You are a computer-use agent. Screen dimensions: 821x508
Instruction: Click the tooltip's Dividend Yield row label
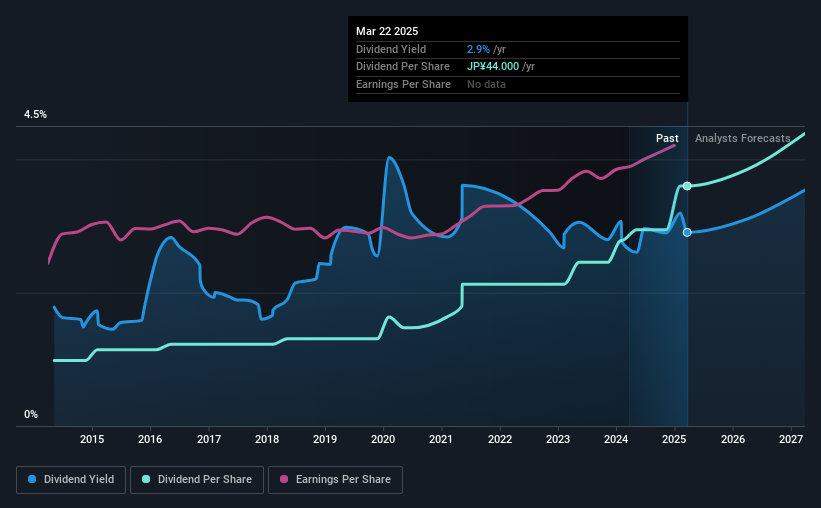point(391,49)
